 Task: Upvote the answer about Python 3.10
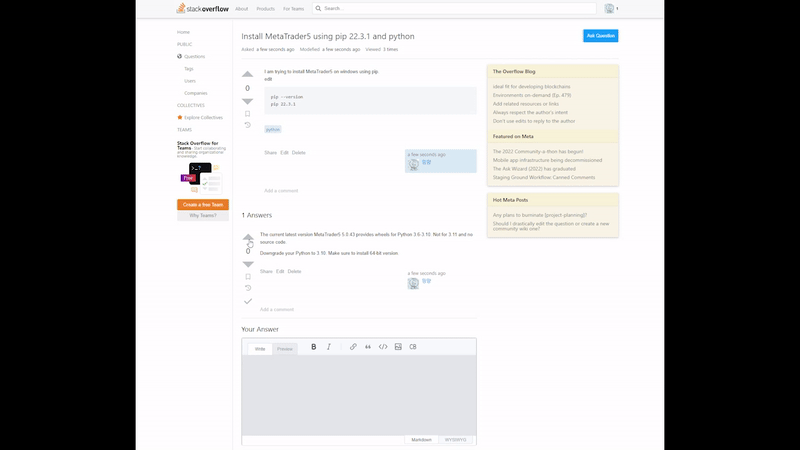pyautogui.click(x=248, y=237)
